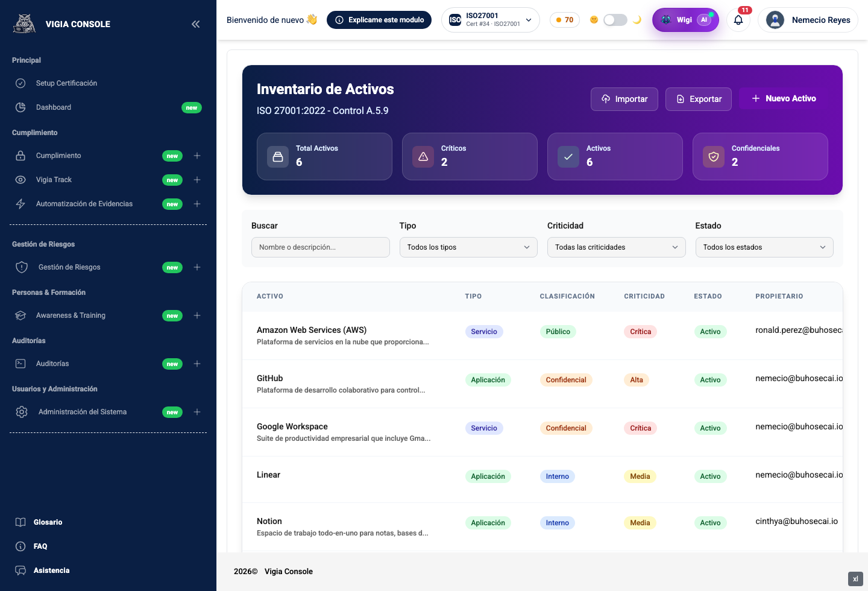Go to Setup Certificación
This screenshot has width=868, height=591.
(108, 83)
